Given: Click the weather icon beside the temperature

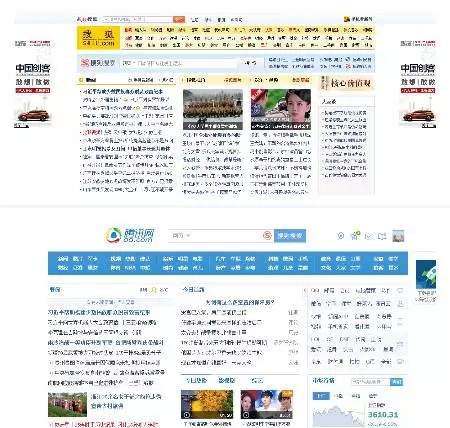Looking at the screenshot, I should (154, 290).
